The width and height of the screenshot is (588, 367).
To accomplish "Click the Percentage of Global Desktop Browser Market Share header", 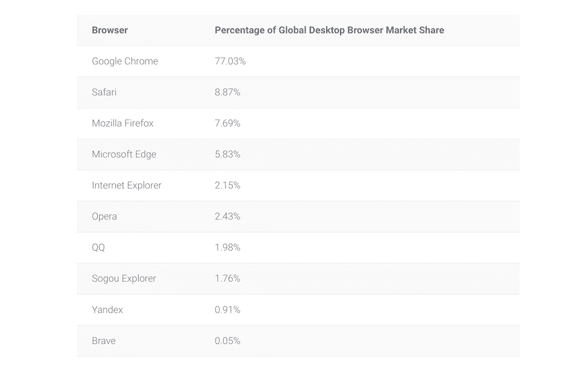I will click(x=329, y=30).
